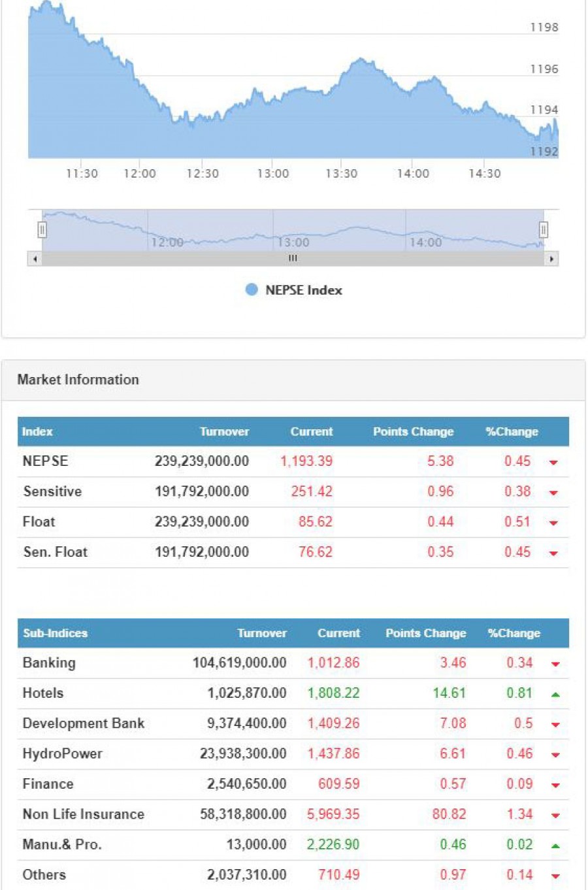Image resolution: width=588 pixels, height=890 pixels.
Task: Select the Banking sub-index name
Action: pyautogui.click(x=49, y=663)
